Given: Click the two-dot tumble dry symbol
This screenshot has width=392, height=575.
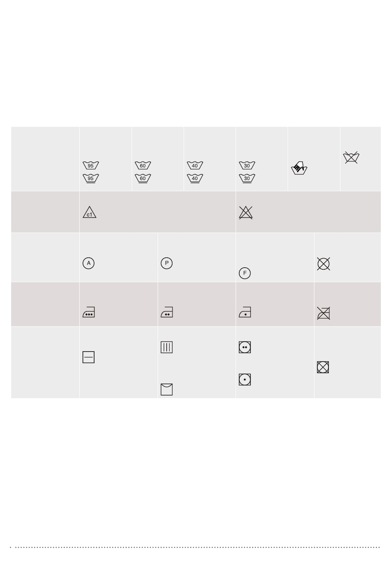Looking at the screenshot, I should click(245, 347).
